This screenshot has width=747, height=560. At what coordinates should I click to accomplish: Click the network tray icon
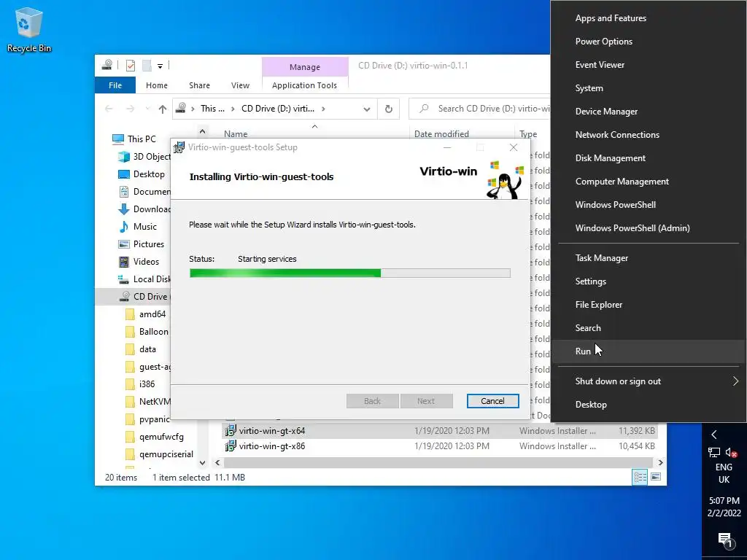pyautogui.click(x=713, y=452)
